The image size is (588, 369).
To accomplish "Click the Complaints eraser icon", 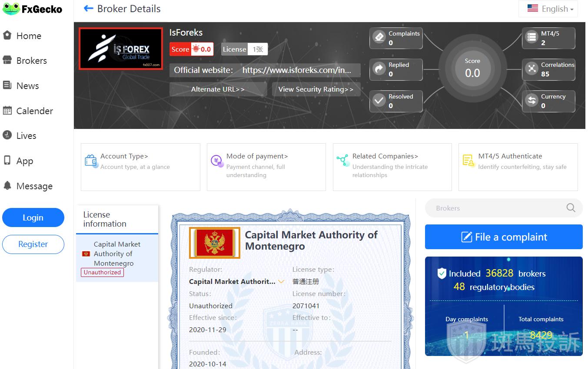I will pos(379,37).
